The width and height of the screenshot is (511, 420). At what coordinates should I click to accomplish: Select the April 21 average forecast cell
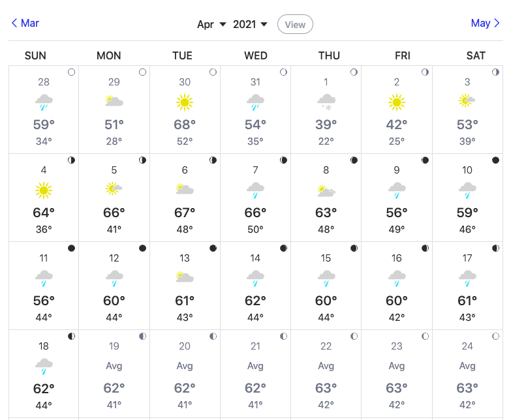pyautogui.click(x=255, y=374)
